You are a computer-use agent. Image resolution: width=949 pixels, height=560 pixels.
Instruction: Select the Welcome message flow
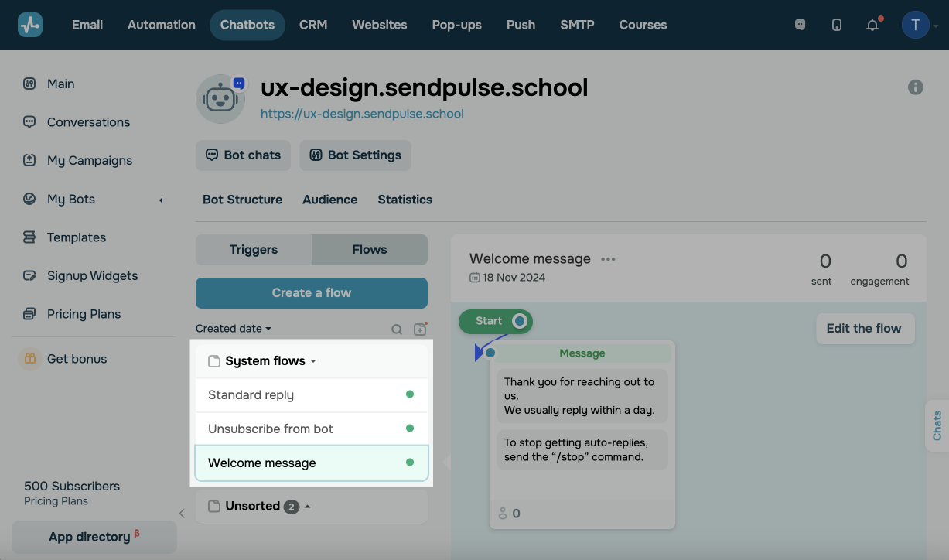pyautogui.click(x=312, y=463)
